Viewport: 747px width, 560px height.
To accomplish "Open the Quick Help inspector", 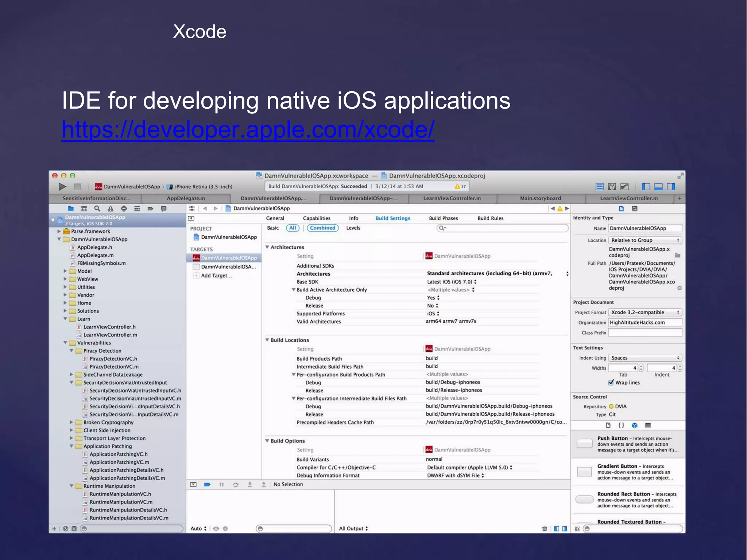I will click(635, 209).
